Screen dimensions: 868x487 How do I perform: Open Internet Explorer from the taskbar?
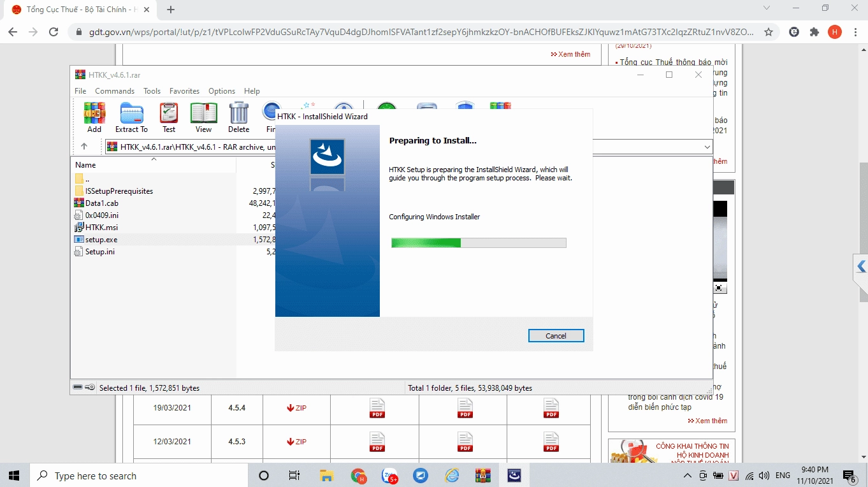(452, 476)
